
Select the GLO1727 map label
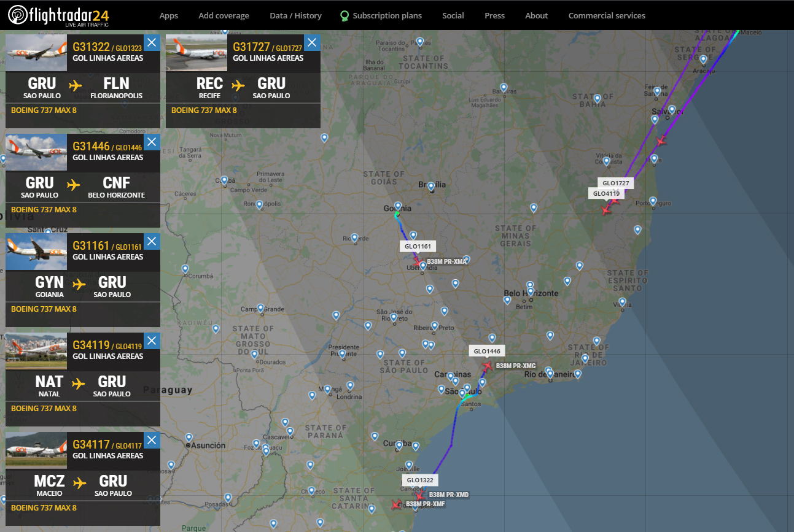point(616,183)
